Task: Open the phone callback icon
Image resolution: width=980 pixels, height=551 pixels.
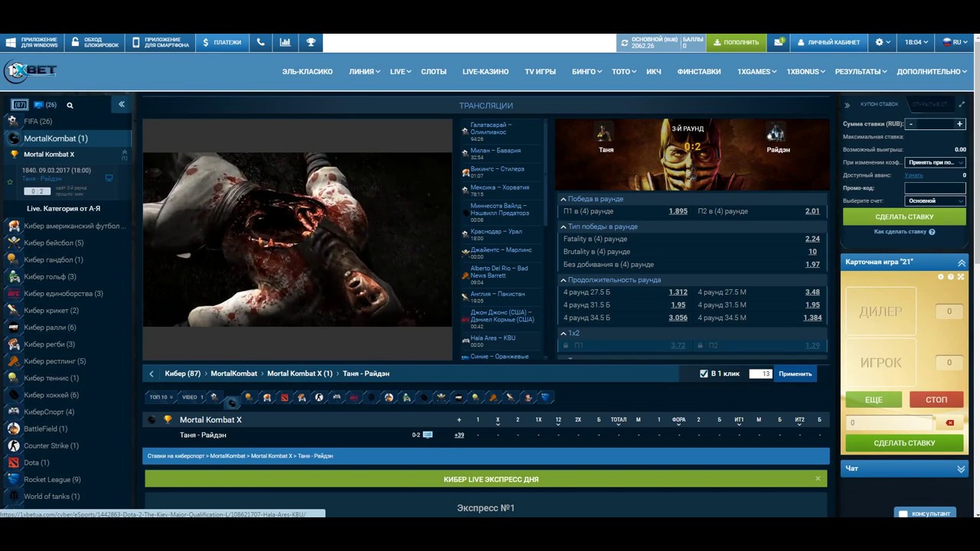Action: pyautogui.click(x=260, y=43)
